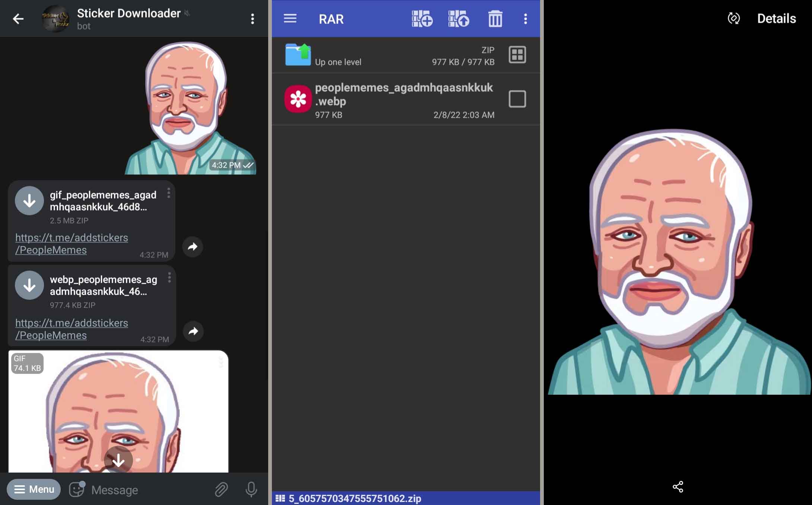
Task: Download the webp_peoplememes ZIP file
Action: click(29, 285)
